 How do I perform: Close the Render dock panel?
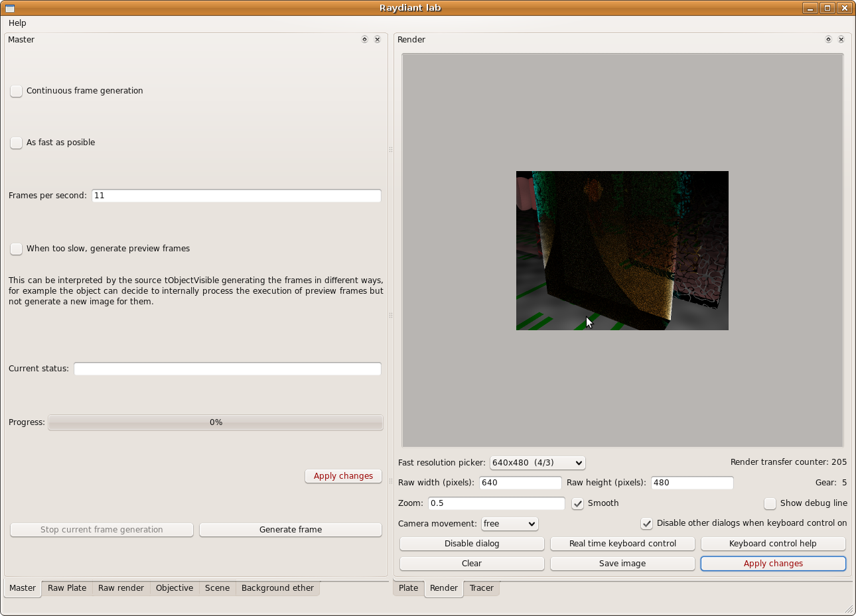click(x=841, y=40)
